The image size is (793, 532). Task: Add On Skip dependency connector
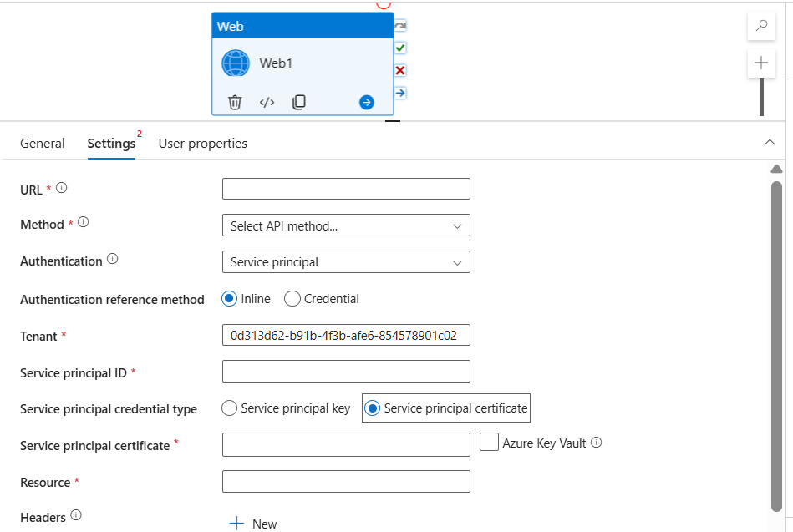point(400,25)
